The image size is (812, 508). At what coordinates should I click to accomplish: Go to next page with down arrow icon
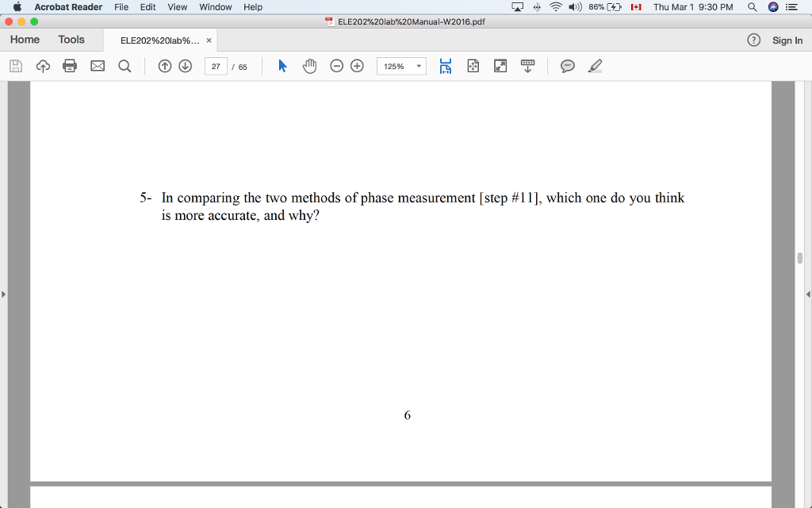tap(185, 66)
